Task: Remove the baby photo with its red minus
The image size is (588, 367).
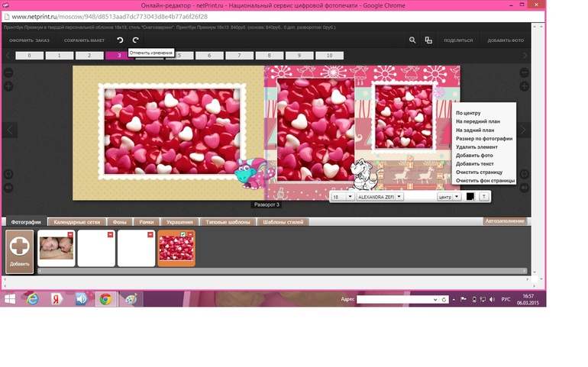Action: coord(71,234)
